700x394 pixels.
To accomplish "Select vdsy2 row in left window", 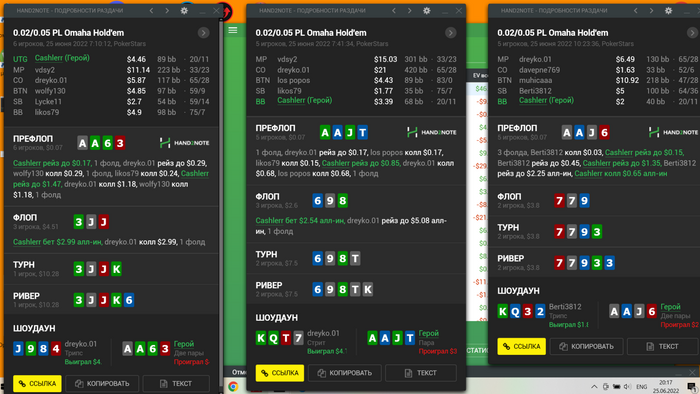I will click(x=111, y=70).
